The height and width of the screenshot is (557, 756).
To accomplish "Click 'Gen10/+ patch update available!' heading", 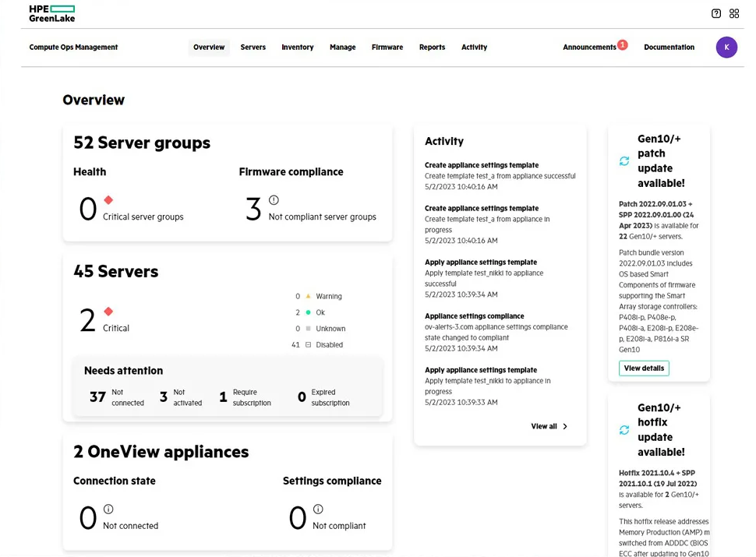I will [661, 161].
